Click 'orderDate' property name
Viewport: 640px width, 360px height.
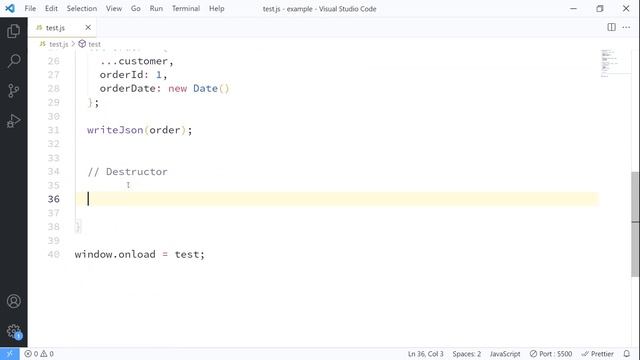pyautogui.click(x=128, y=88)
